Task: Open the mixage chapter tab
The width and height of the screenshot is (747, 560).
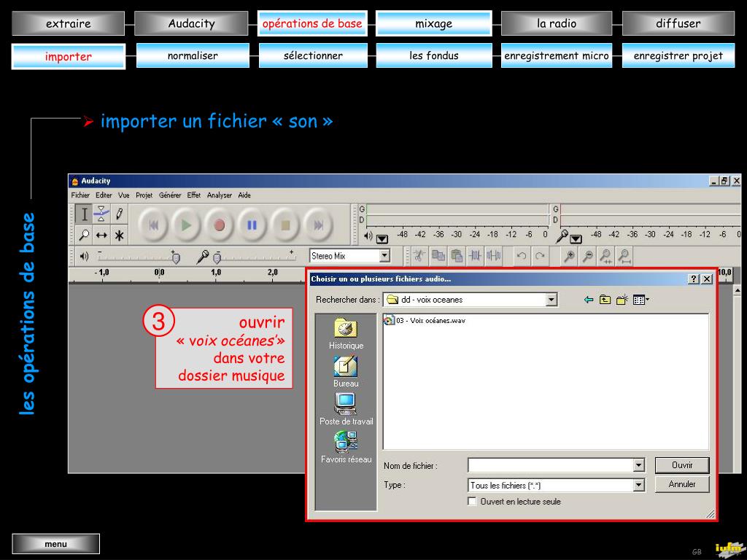Action: point(433,23)
